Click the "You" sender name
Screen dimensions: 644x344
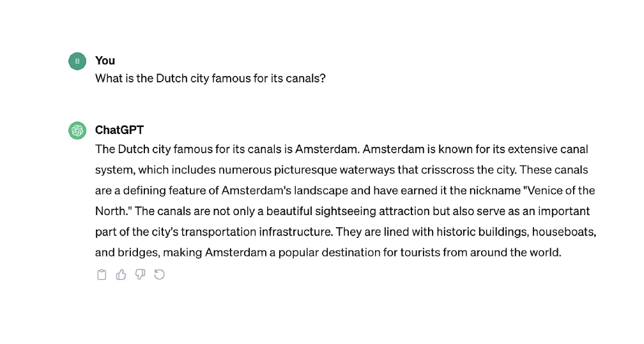[105, 61]
